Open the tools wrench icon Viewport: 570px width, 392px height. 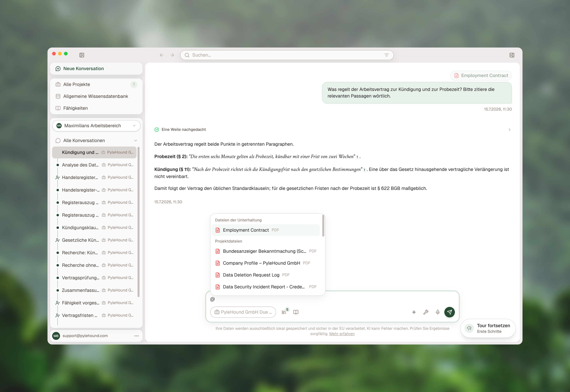coord(426,312)
